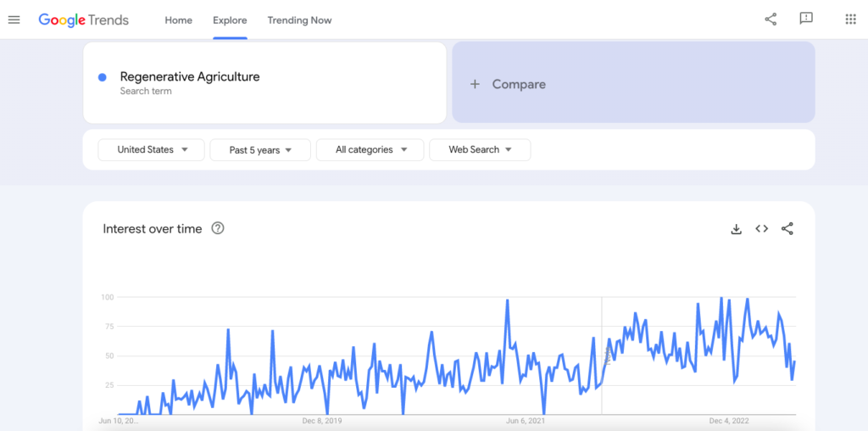Image resolution: width=868 pixels, height=431 pixels.
Task: Open the Past 5 years time range dropdown
Action: coord(260,150)
